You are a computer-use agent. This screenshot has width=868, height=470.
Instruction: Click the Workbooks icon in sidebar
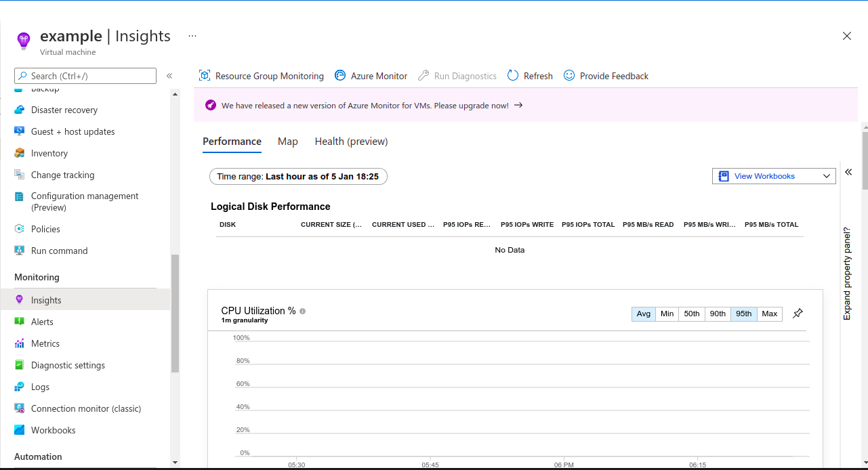(x=19, y=430)
